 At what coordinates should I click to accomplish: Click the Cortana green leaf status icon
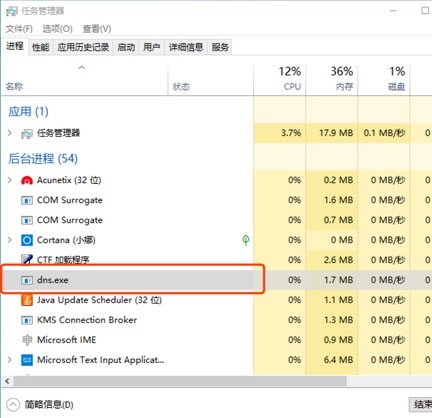coord(246,240)
